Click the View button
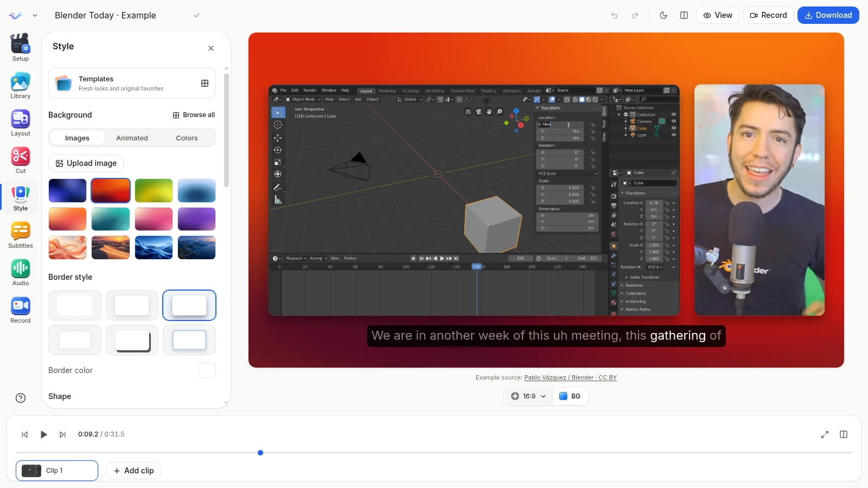This screenshot has width=868, height=488. coord(718,15)
